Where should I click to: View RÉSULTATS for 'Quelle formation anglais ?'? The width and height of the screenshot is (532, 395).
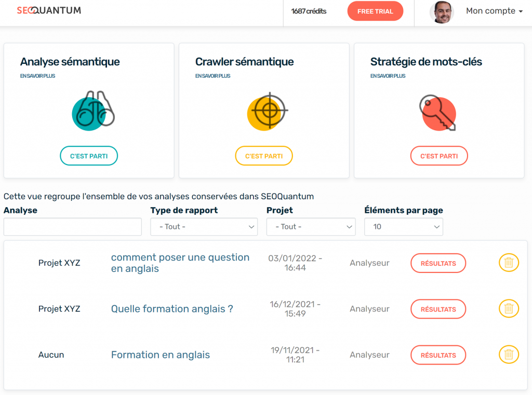click(x=438, y=309)
